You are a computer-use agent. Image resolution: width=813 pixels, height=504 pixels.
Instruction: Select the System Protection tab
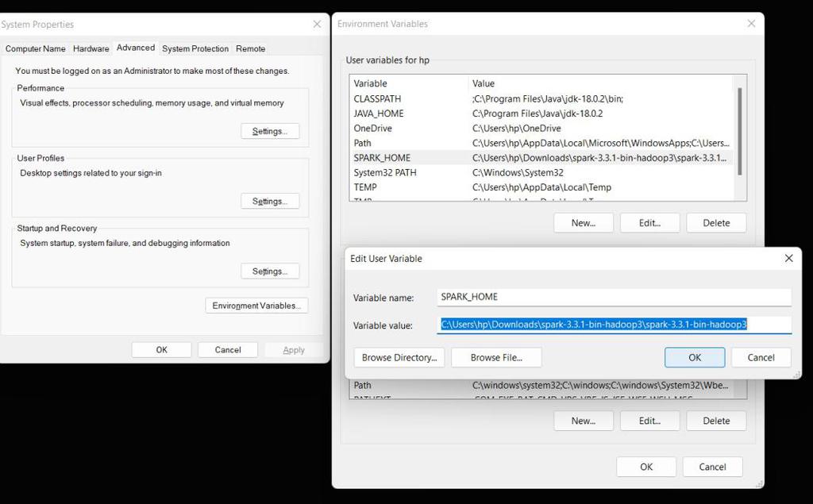pos(195,48)
